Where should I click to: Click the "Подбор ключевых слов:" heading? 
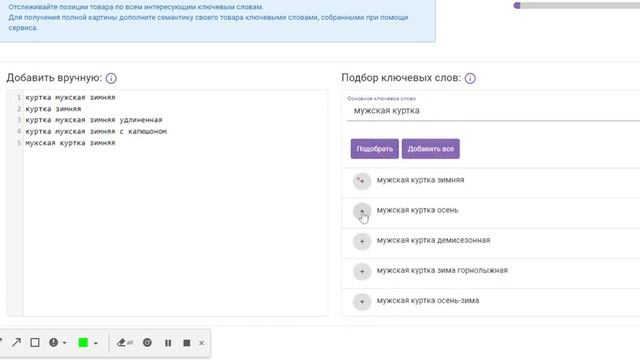coord(401,78)
